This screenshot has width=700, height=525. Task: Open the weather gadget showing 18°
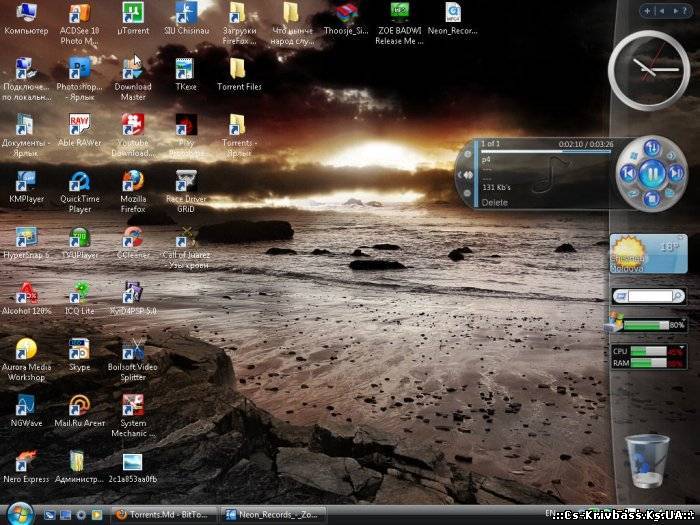(649, 254)
